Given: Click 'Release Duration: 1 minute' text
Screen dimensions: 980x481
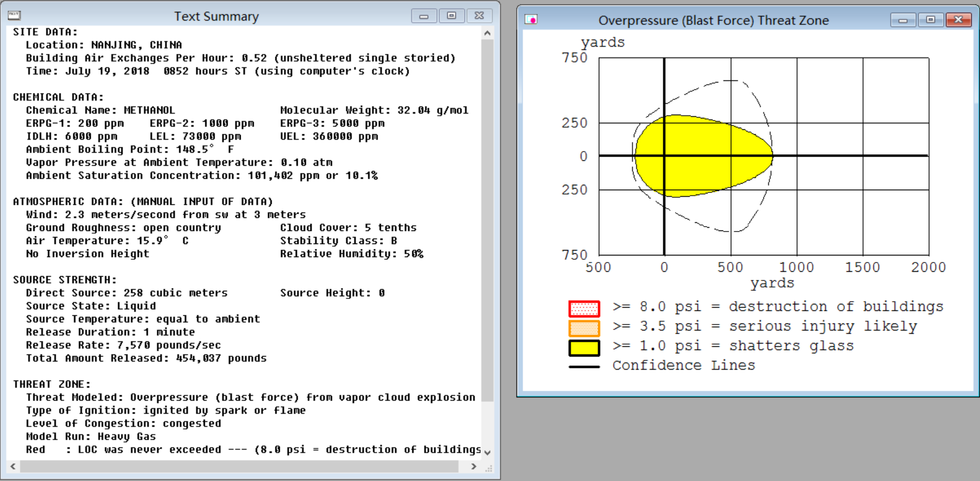Looking at the screenshot, I should pos(110,332).
